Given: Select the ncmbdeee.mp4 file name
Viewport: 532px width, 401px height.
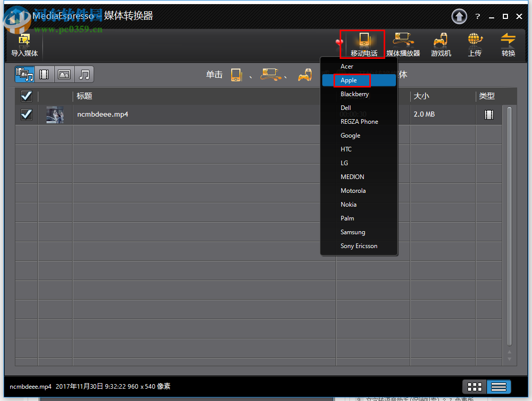Looking at the screenshot, I should (103, 115).
